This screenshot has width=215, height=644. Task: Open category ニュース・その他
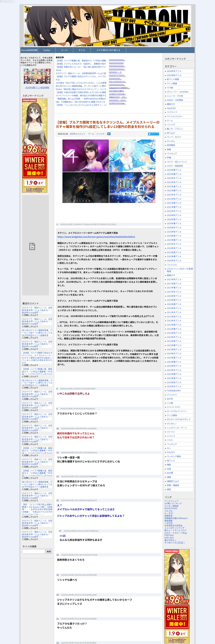[x=175, y=96]
